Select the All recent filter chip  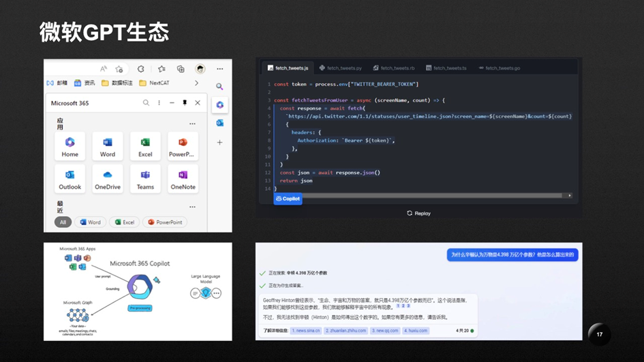tap(63, 222)
